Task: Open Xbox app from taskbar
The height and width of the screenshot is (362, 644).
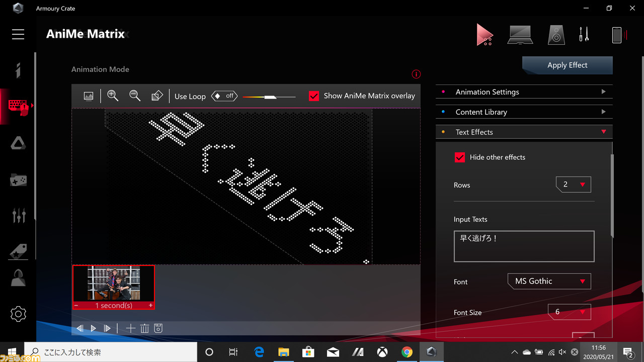Action: click(382, 352)
